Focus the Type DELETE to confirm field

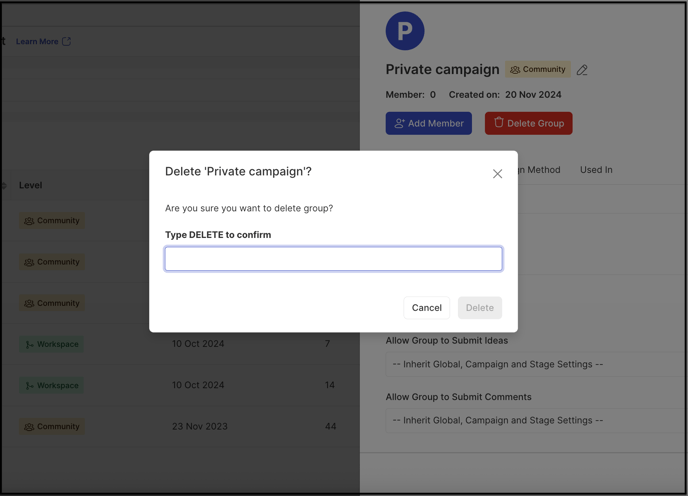click(x=333, y=259)
